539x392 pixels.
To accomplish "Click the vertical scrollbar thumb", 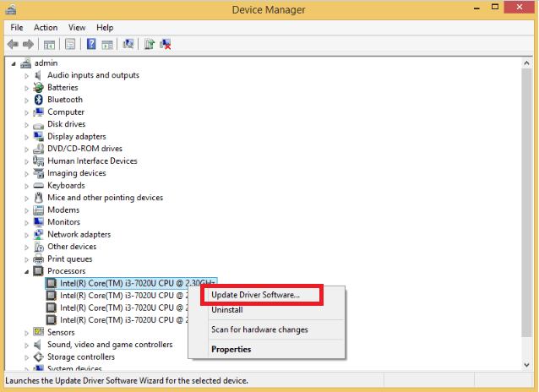I will click(526, 203).
